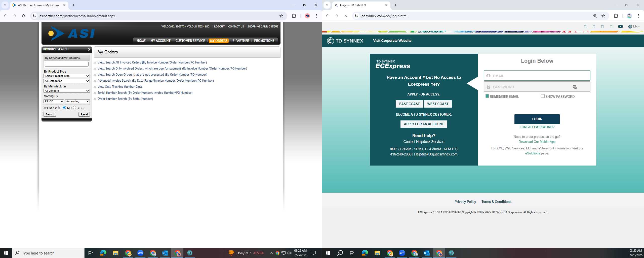
Task: Open the All Vendors manufacturer dropdown
Action: 67,91
